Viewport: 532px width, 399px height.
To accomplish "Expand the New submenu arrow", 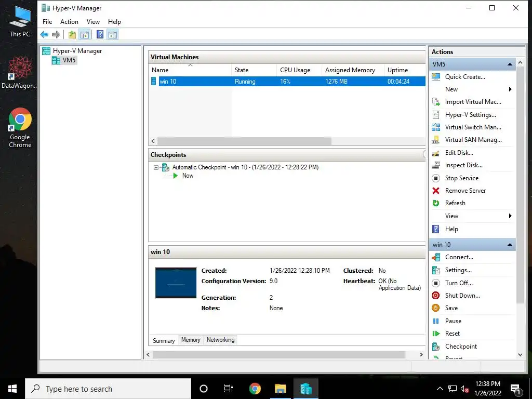I will (510, 89).
